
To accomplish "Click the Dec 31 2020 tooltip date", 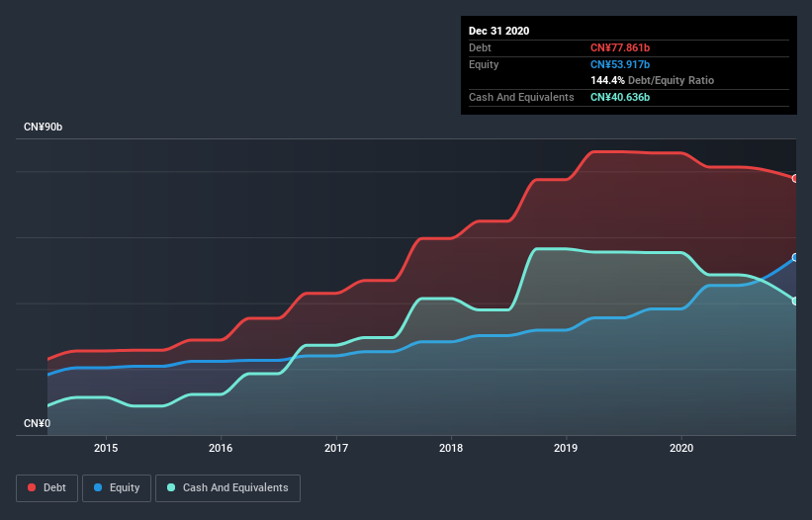I will (x=498, y=31).
